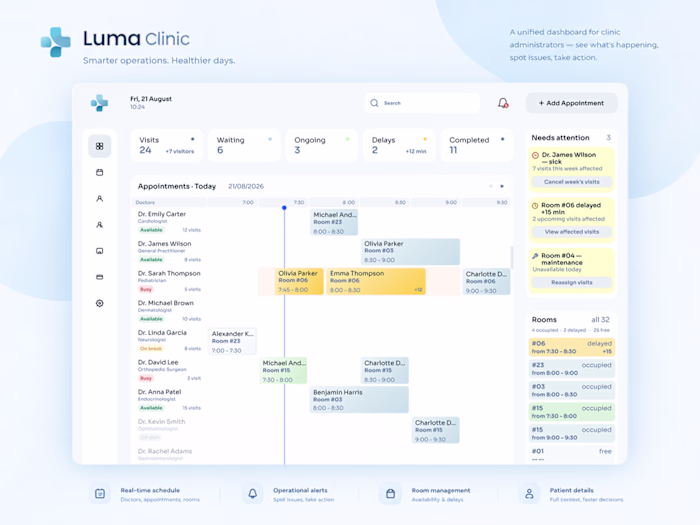Click the Busy badge of Dr. Sarah Thompson

click(146, 289)
